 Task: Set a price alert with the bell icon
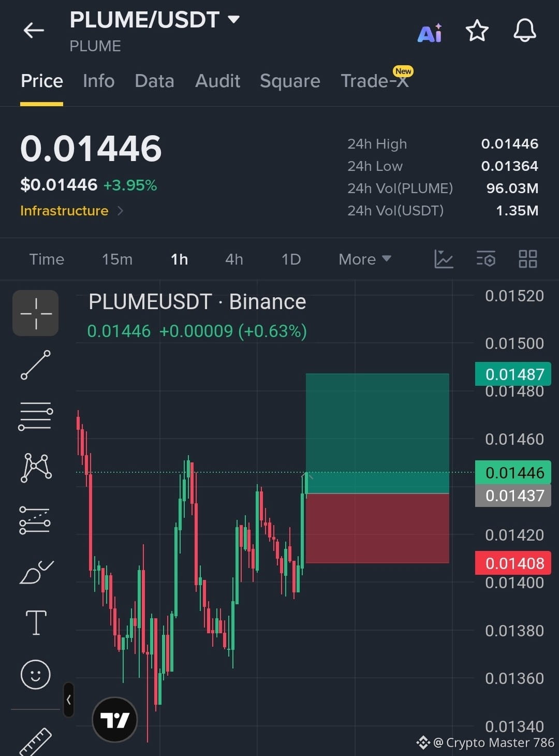click(x=524, y=31)
